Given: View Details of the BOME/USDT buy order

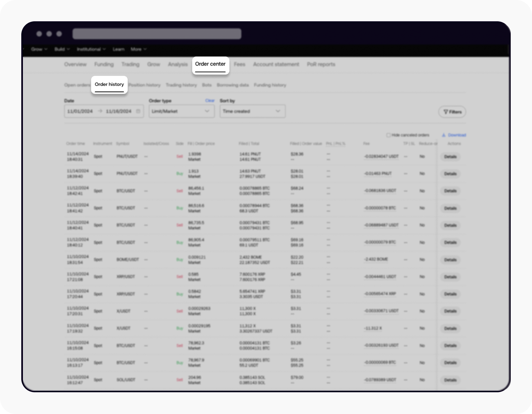Looking at the screenshot, I should [x=450, y=260].
